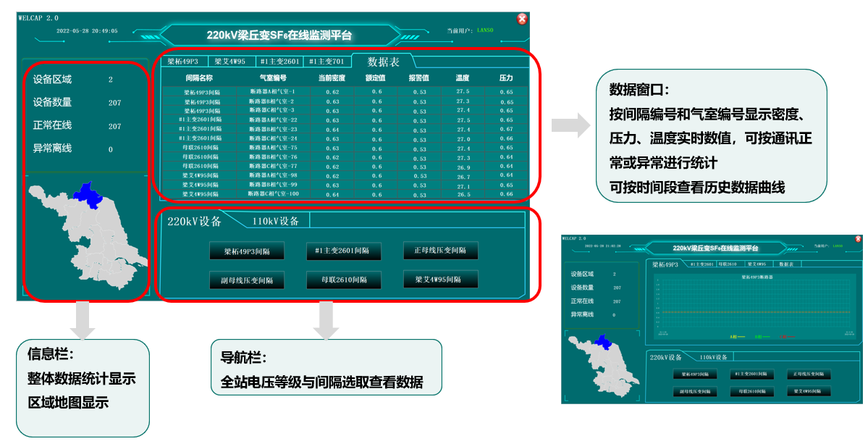Click the 当前密度 column header

pos(332,78)
